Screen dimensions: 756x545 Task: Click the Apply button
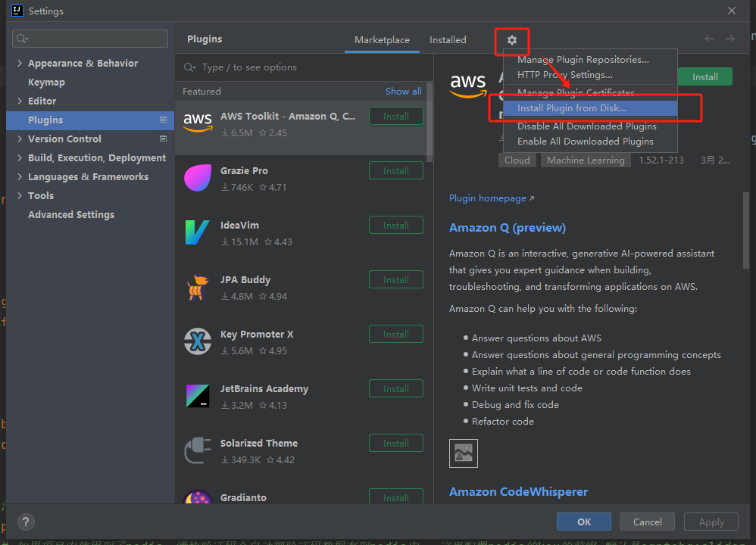coord(711,522)
